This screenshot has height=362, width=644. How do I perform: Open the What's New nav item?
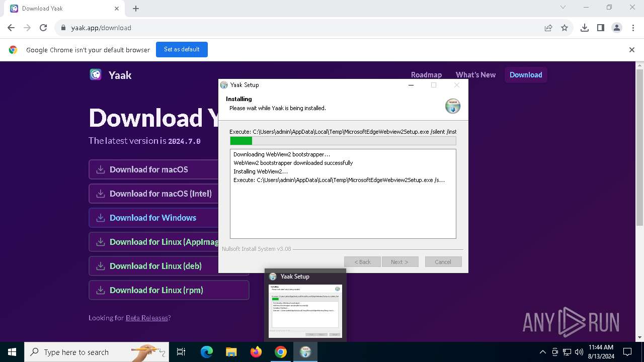(x=475, y=74)
